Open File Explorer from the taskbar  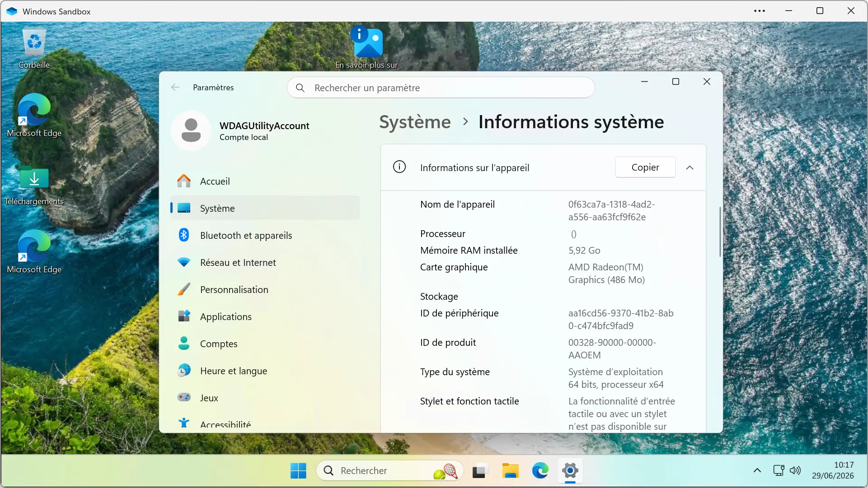[x=510, y=471]
